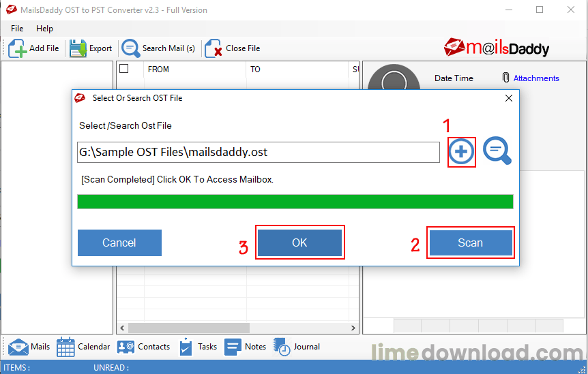Open the Contacts view
588x374 pixels.
pos(143,347)
